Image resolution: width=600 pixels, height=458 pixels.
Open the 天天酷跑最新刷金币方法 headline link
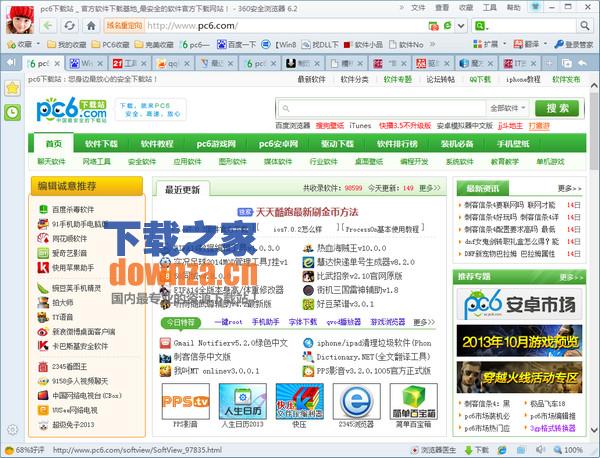coord(307,212)
